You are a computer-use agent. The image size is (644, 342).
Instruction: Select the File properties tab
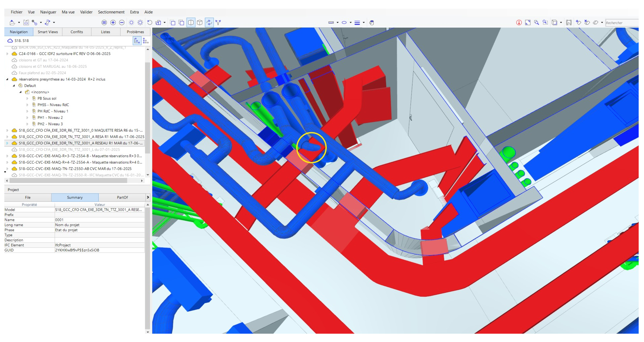pos(28,197)
